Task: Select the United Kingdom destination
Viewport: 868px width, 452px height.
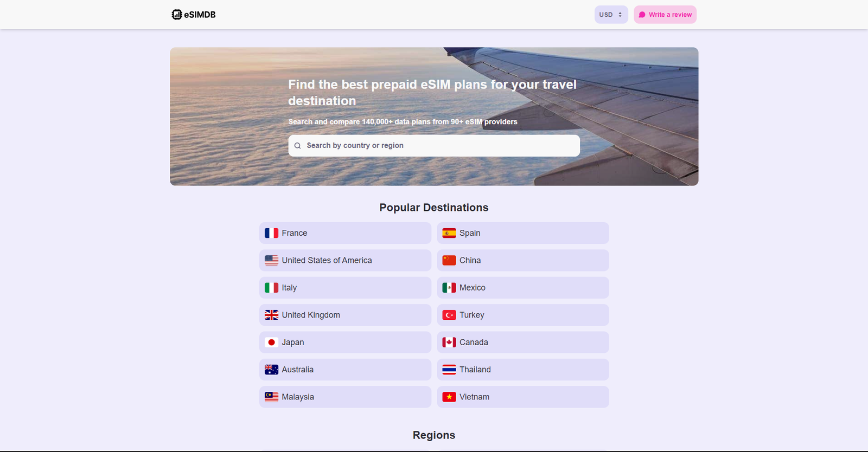Action: tap(345, 315)
